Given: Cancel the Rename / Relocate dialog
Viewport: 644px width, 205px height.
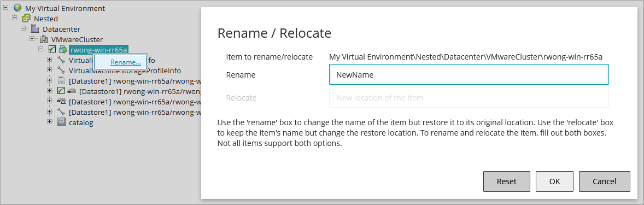Looking at the screenshot, I should coord(604,181).
